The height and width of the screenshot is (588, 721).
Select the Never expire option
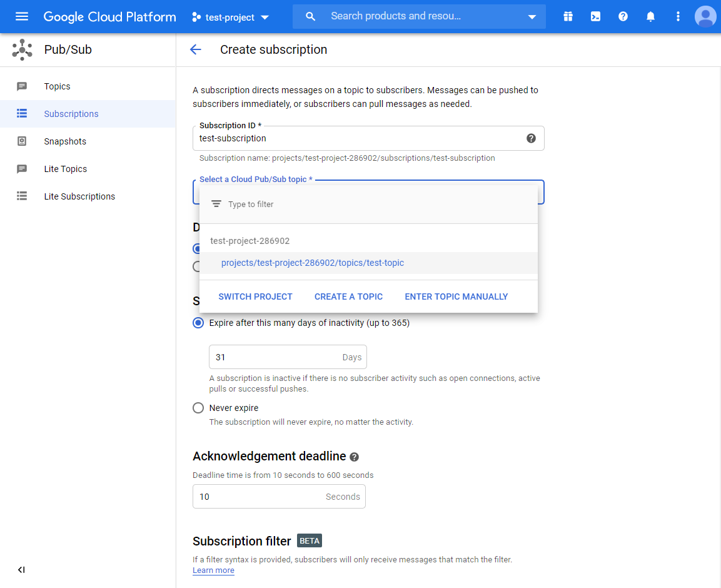pyautogui.click(x=198, y=408)
